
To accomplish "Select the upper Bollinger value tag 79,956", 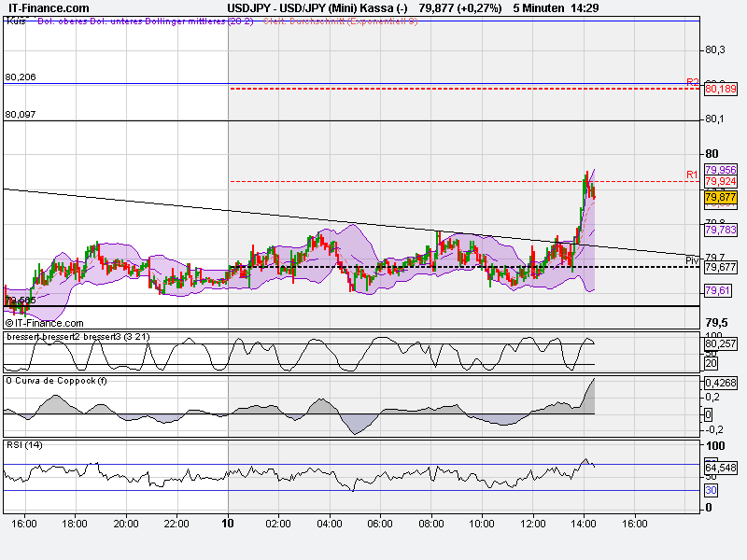I will tap(720, 169).
